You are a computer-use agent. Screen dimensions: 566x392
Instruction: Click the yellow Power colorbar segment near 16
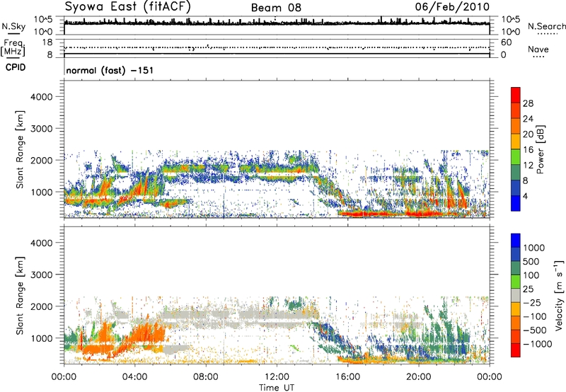pos(516,142)
